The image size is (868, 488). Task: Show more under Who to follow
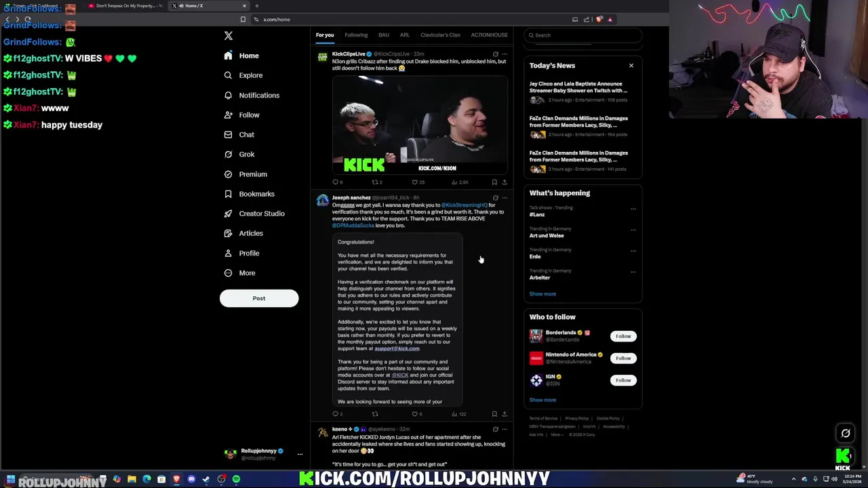542,400
